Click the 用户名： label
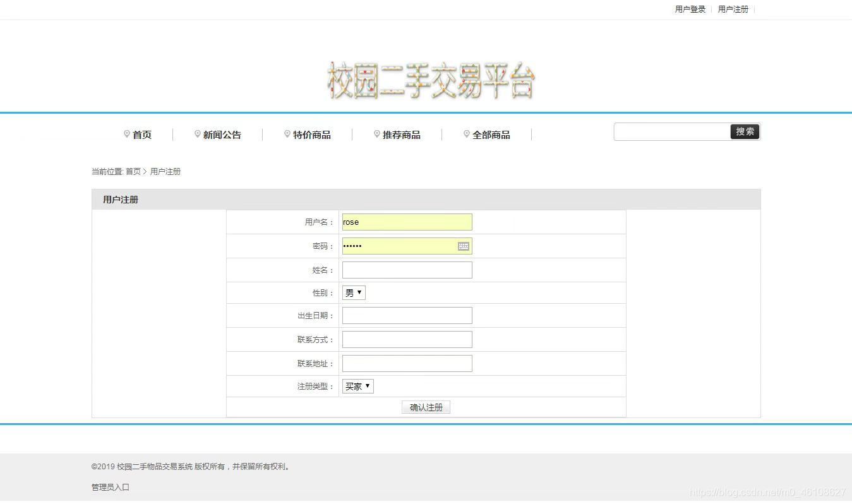The image size is (852, 504). click(x=320, y=222)
